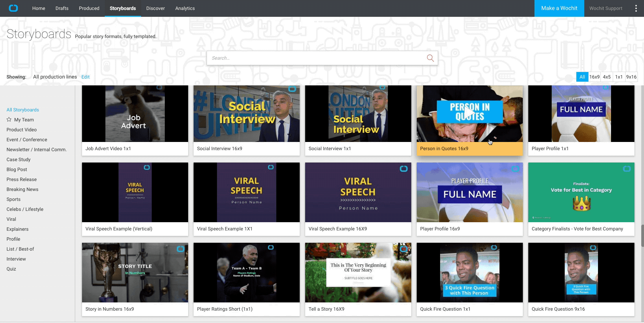
Task: Open Social Interview 1x1 thumbnail
Action: point(358,113)
